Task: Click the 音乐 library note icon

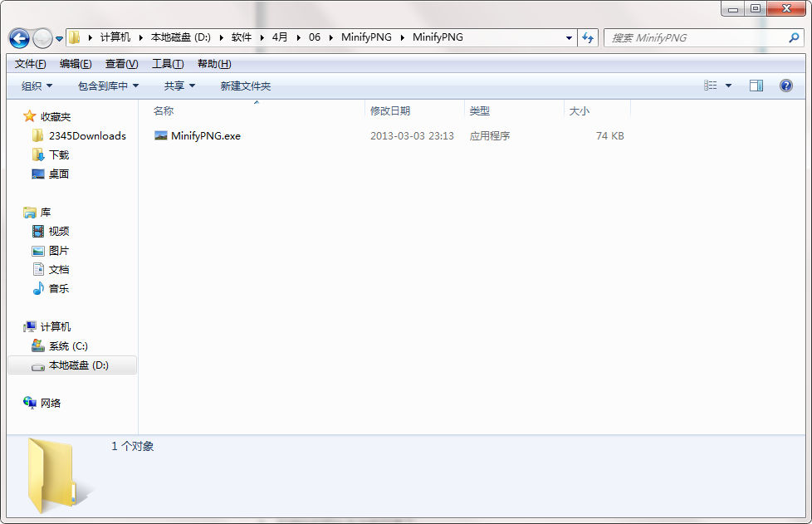Action: 38,288
